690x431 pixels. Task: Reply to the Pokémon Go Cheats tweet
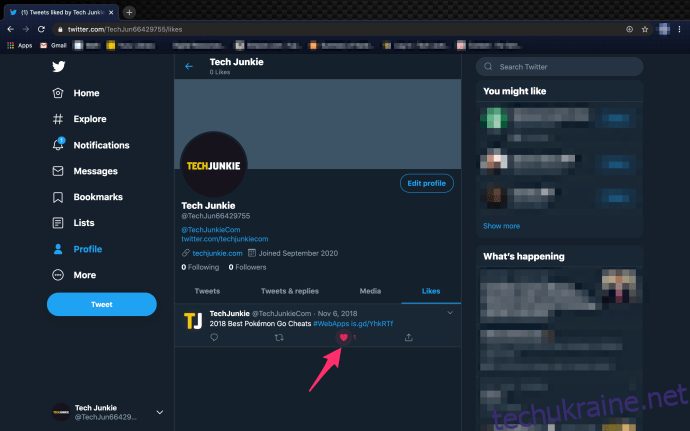(x=214, y=337)
